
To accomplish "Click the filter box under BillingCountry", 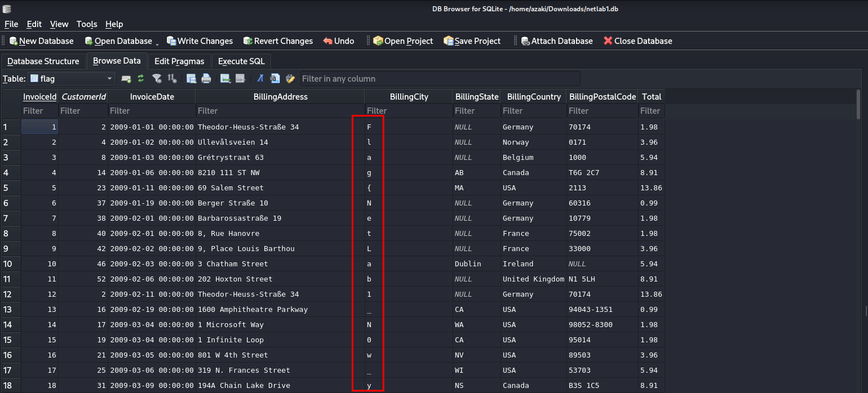I will (x=533, y=111).
